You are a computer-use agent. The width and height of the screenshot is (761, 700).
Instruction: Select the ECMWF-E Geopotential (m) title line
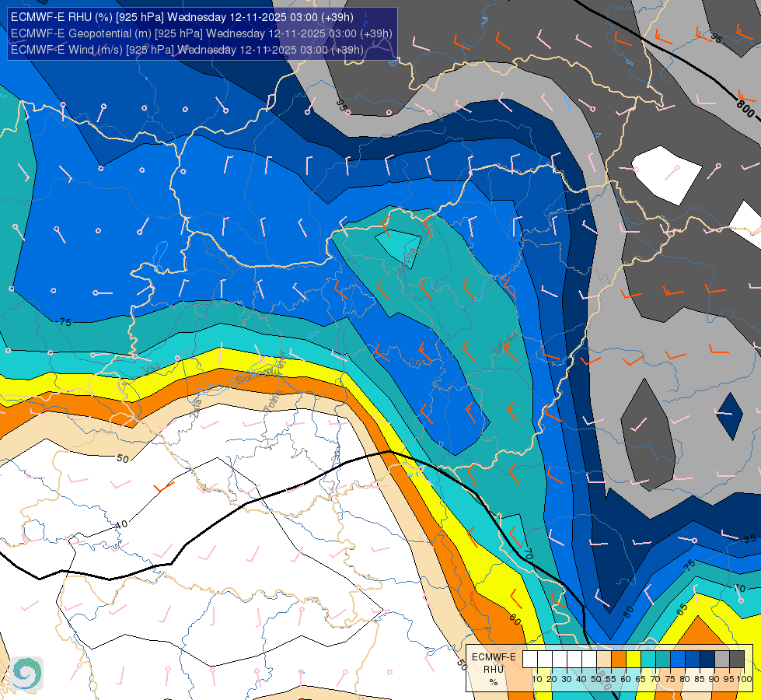[x=201, y=33]
